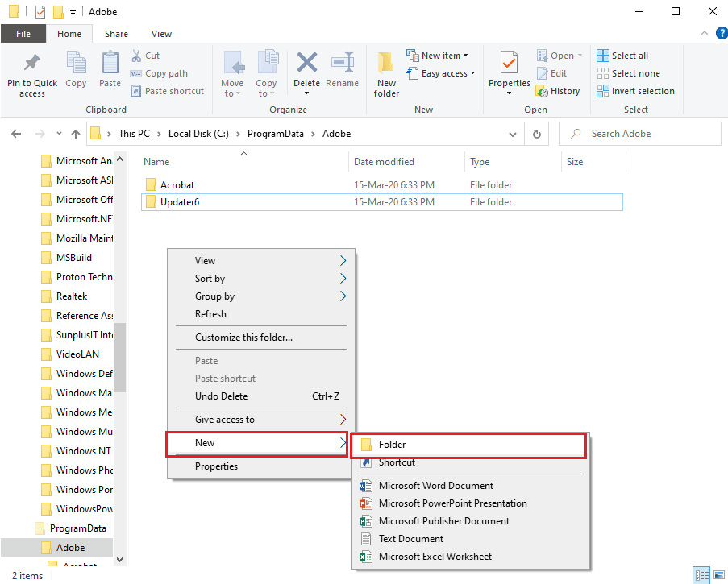This screenshot has height=584, width=728.
Task: Create Microsoft PowerPoint Presentation
Action: (x=470, y=503)
